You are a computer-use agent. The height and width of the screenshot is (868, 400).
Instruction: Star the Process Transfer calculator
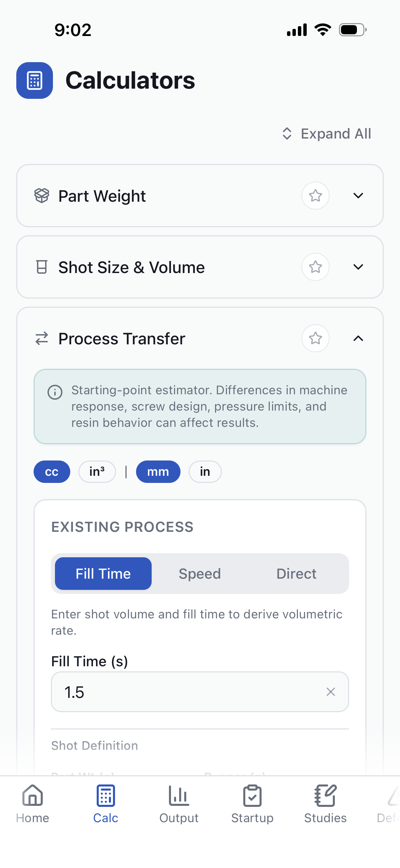coord(315,338)
